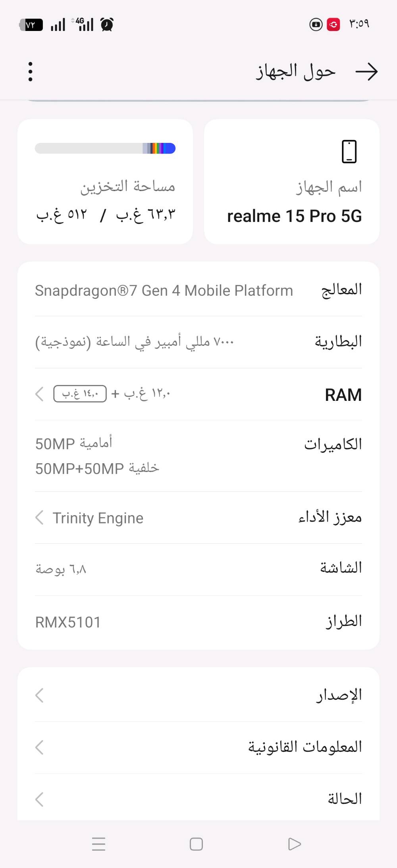Expand the Trinity Engine chevron
The height and width of the screenshot is (868, 397).
(x=39, y=518)
